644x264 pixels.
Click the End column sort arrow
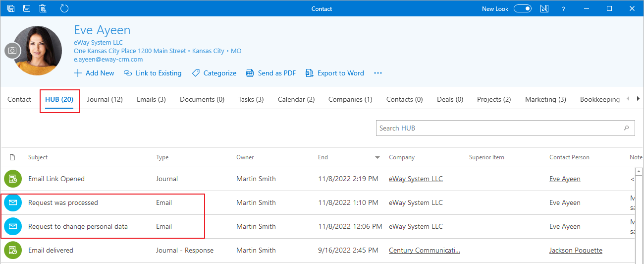[377, 158]
